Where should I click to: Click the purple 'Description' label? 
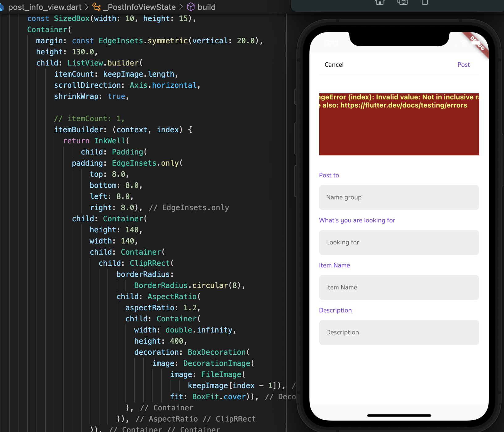click(335, 310)
